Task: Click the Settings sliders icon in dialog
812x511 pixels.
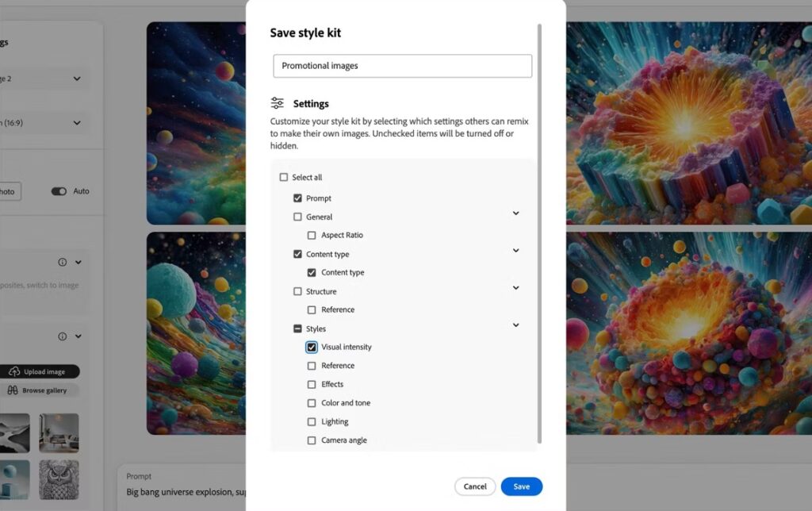Action: pyautogui.click(x=277, y=103)
